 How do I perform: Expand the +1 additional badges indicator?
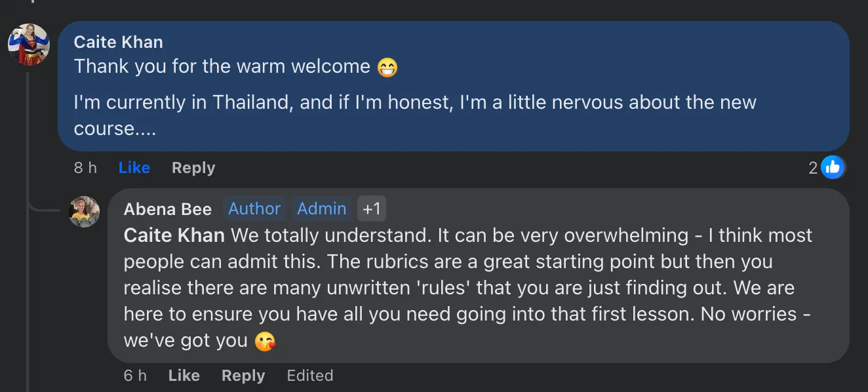pyautogui.click(x=372, y=208)
